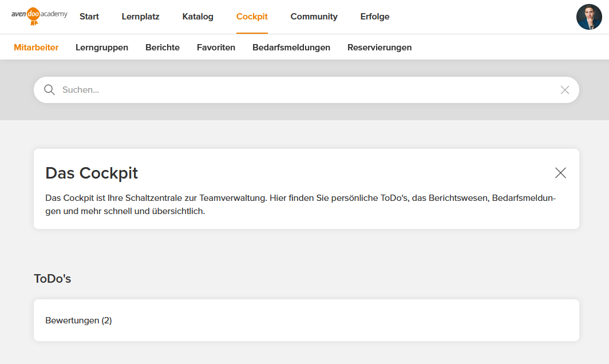The image size is (609, 364).
Task: Open the Reservierungen sub-tab
Action: [379, 48]
